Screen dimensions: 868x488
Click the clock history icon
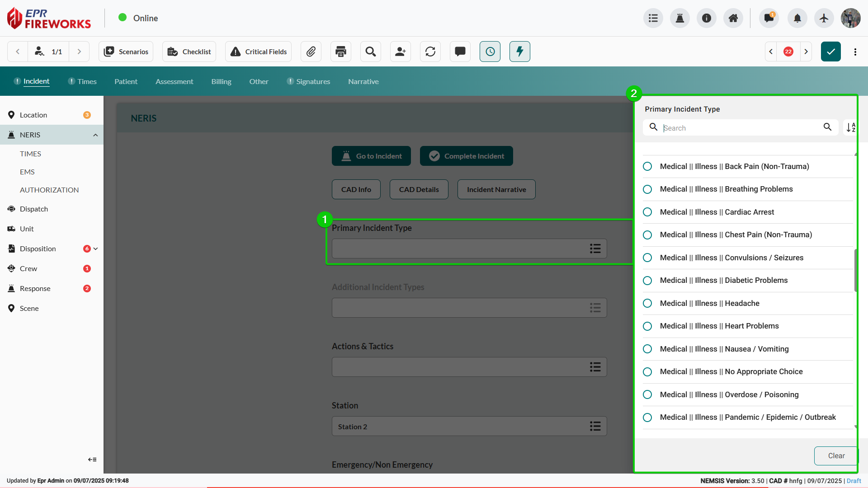pos(490,52)
